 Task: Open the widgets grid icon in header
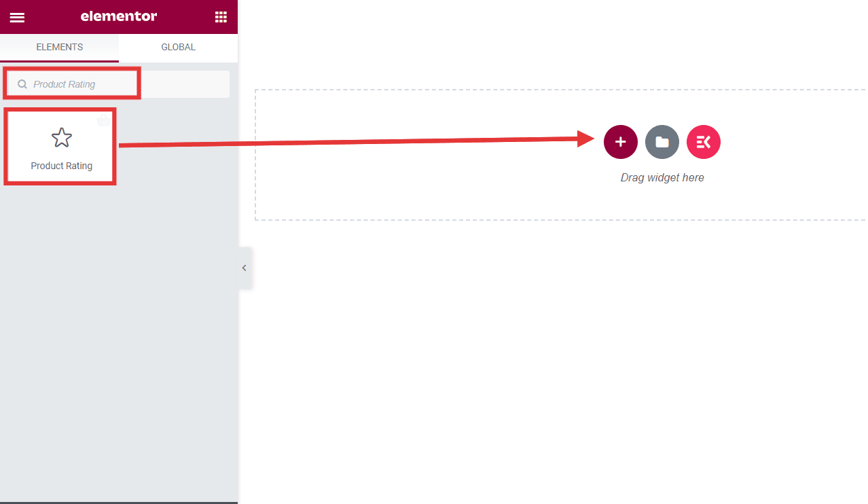point(221,16)
